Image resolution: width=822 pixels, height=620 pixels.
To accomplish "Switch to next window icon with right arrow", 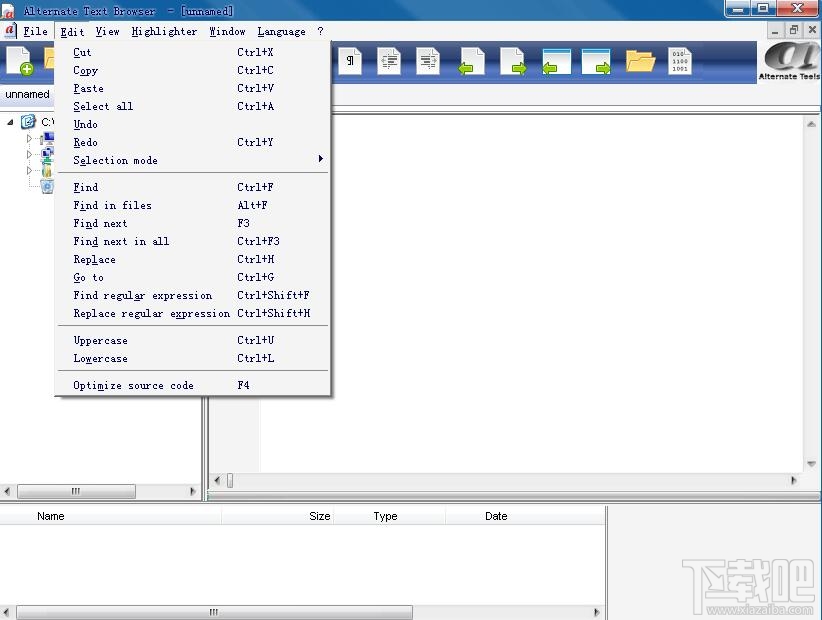I will click(x=596, y=61).
